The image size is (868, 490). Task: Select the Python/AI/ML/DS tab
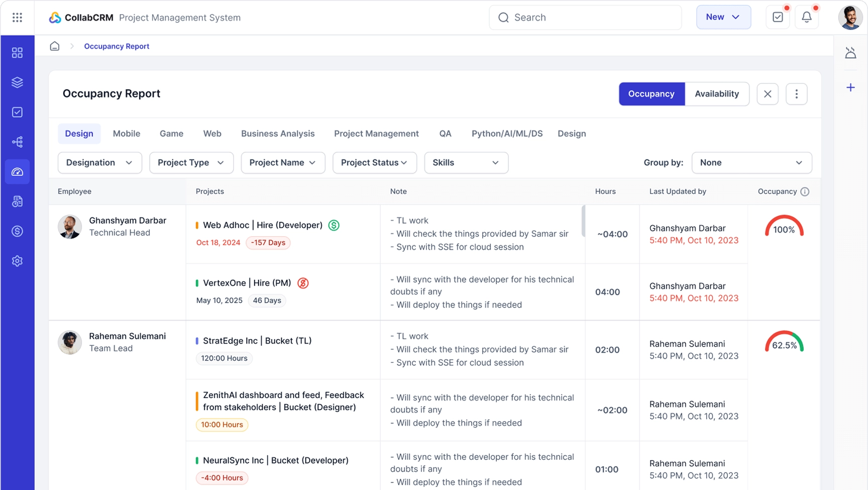coord(507,134)
